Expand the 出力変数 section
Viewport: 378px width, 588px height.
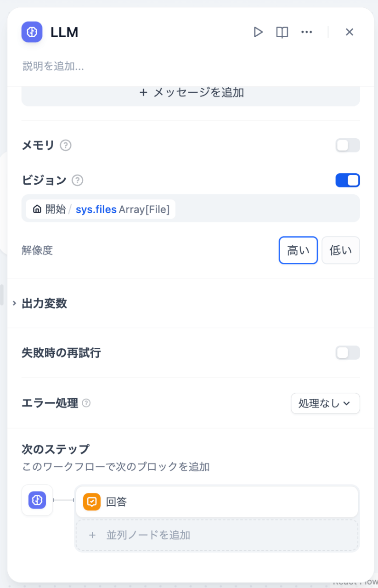point(44,303)
